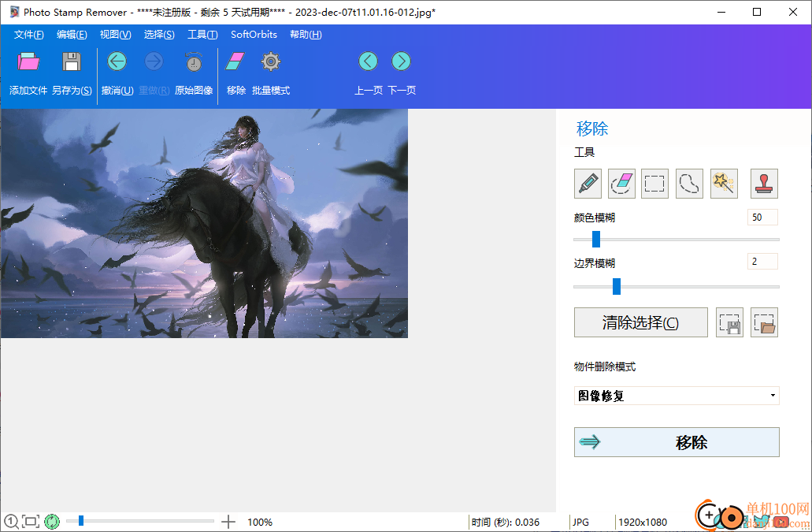Maximize the Photo Stamp Remover window

(x=757, y=12)
